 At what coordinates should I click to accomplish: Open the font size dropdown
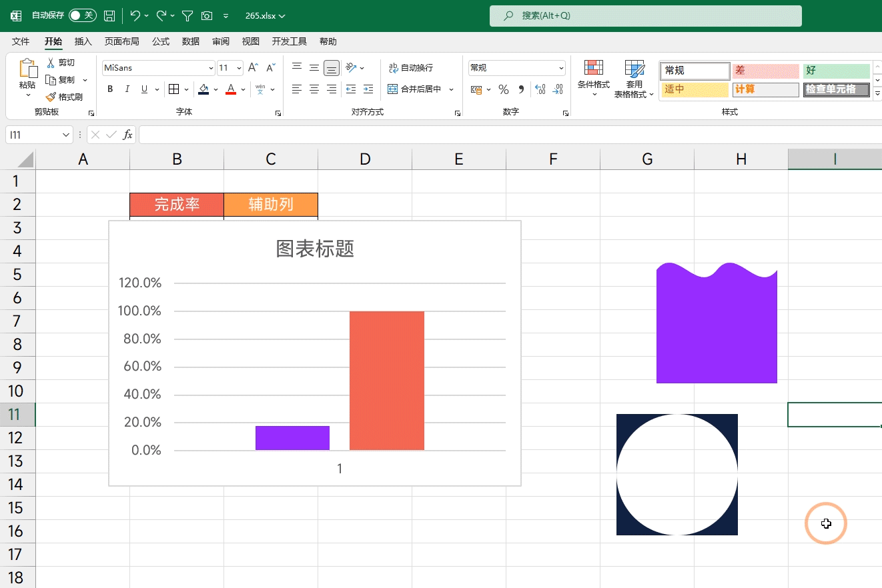click(x=240, y=68)
